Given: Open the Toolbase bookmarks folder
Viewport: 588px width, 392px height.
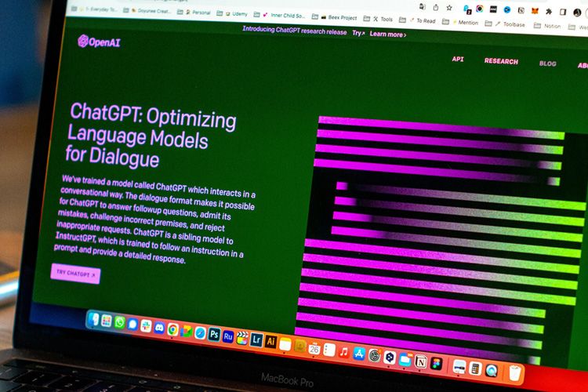Looking at the screenshot, I should [x=505, y=24].
